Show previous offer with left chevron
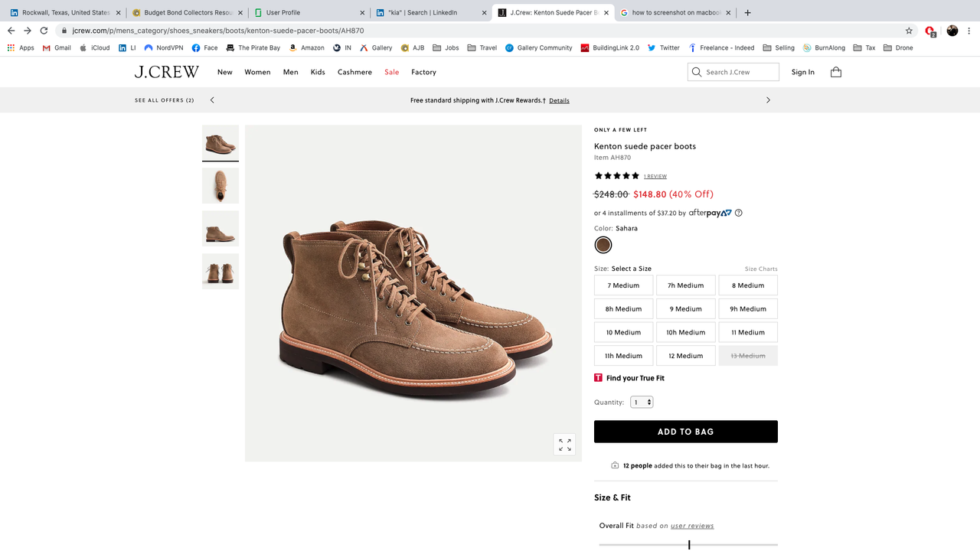Screen dimensions: 980x551 pos(212,100)
